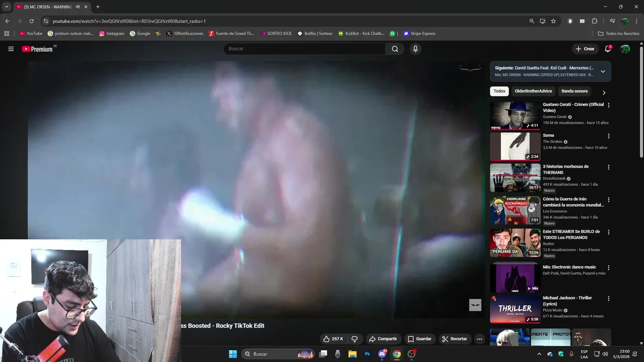Open the Chrome three-dot menu
Viewport: 644px width, 362px height.
pyautogui.click(x=636, y=21)
